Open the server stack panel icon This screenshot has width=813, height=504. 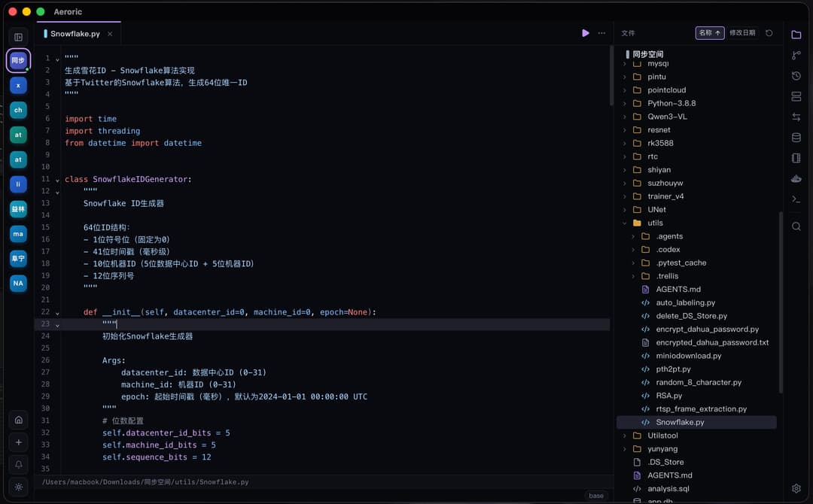(x=796, y=97)
